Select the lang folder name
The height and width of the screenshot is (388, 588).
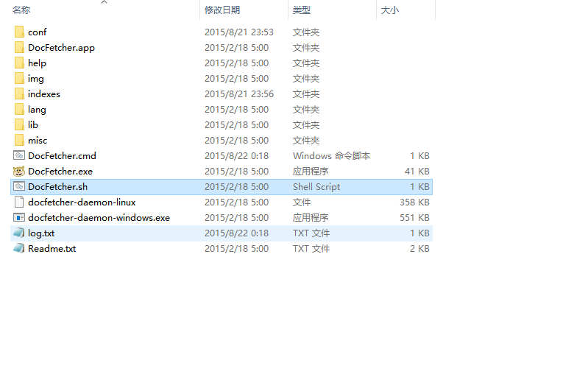point(37,110)
